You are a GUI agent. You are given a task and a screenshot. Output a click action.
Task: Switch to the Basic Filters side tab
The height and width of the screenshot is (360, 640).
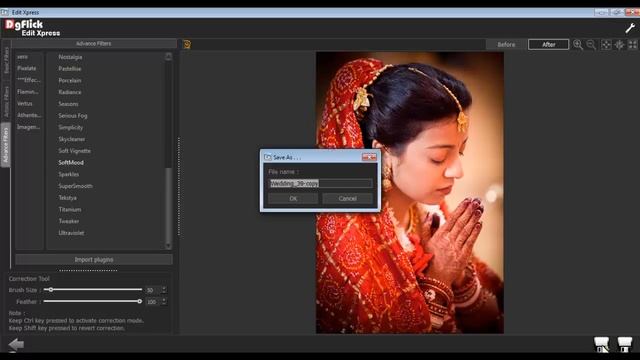(6, 60)
